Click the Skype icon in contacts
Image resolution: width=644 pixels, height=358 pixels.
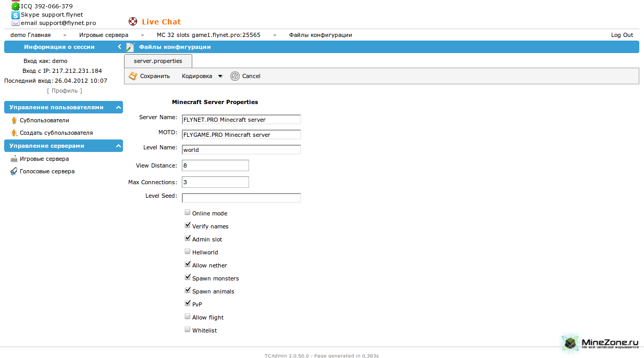coord(16,15)
